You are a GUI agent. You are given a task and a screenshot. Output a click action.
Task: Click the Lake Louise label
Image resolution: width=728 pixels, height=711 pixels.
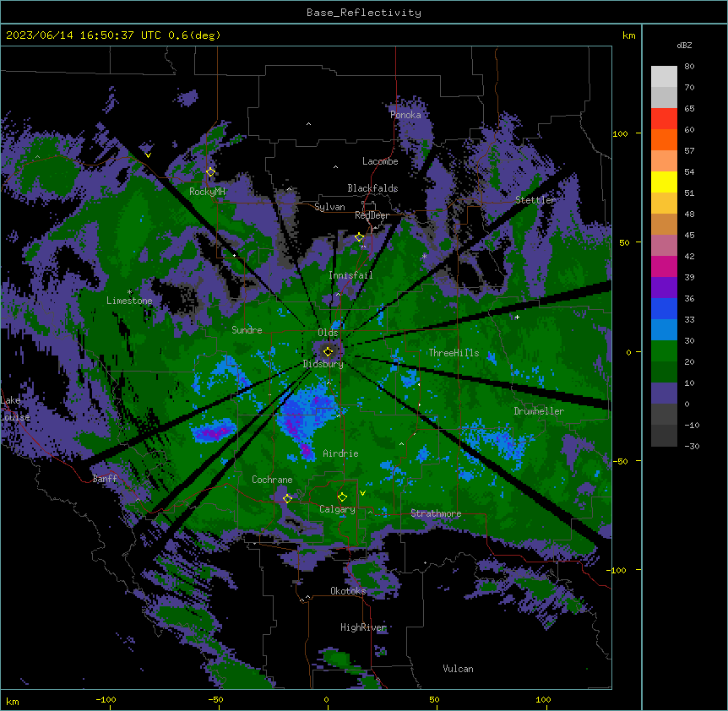coord(15,409)
